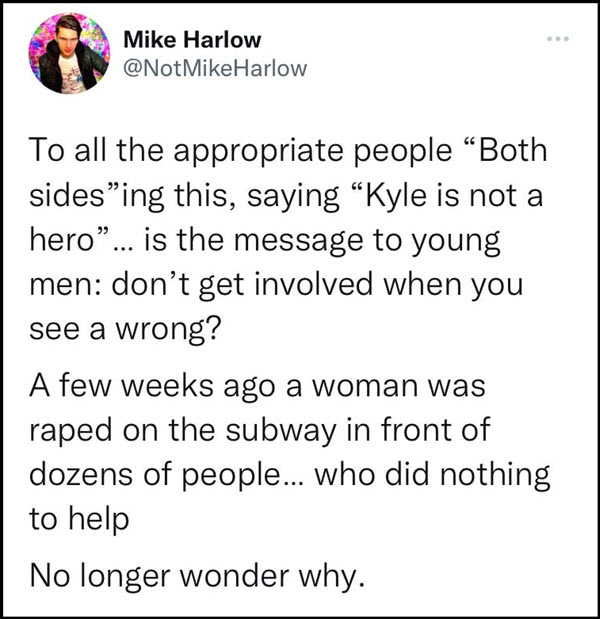The image size is (600, 619).
Task: Open the @NotMikeHarlow handle link
Action: [x=215, y=68]
